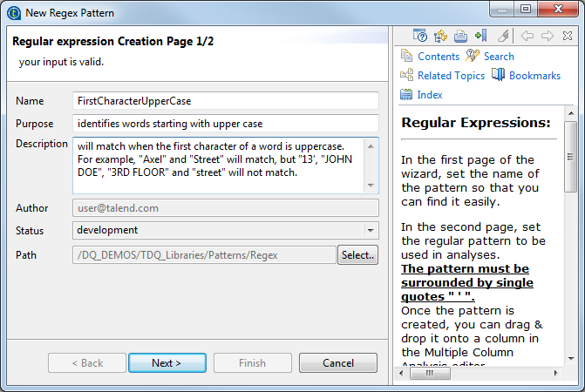Click into the Purpose input field
This screenshot has width=585, height=392.
[225, 124]
